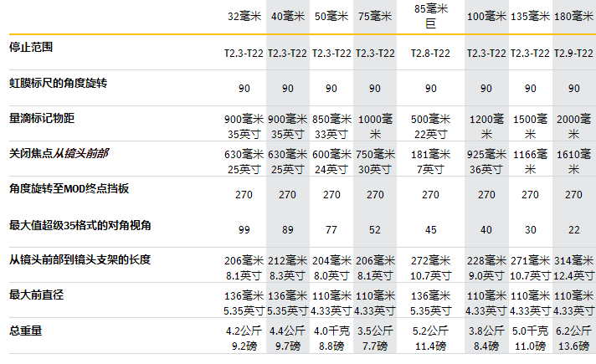Select the T2.9-T22 cell for 180毫米
The height and width of the screenshot is (364, 596).
click(x=574, y=53)
